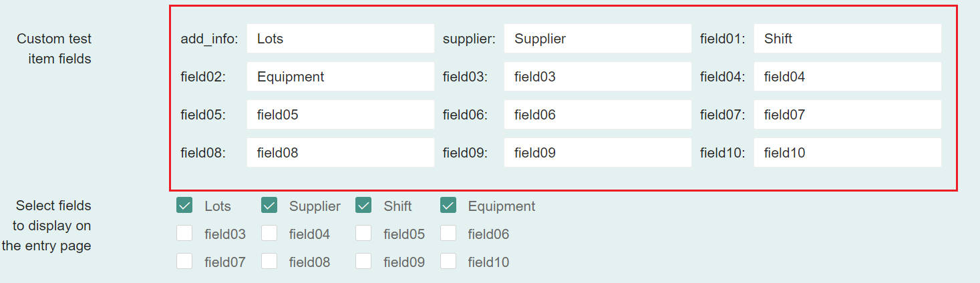Tick the field09 checkbox

[363, 262]
